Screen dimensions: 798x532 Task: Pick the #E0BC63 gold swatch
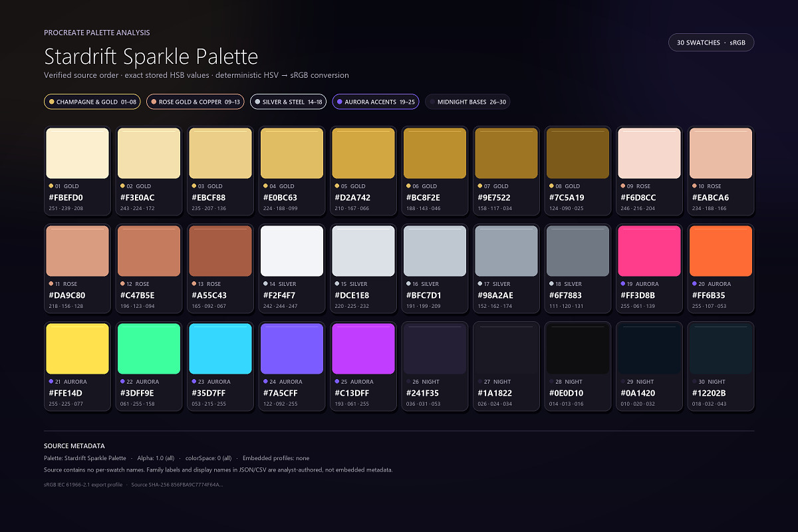pos(292,153)
